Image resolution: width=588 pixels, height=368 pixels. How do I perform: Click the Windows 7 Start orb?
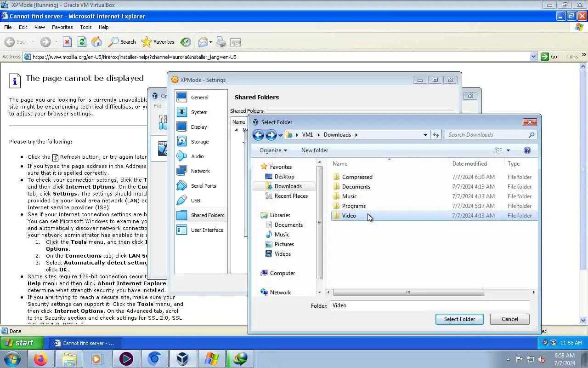(12, 359)
